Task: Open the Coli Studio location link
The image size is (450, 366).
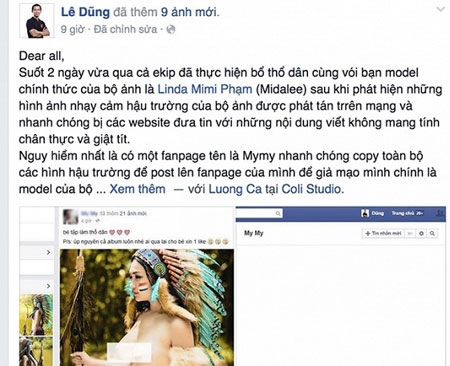Action: pyautogui.click(x=311, y=189)
